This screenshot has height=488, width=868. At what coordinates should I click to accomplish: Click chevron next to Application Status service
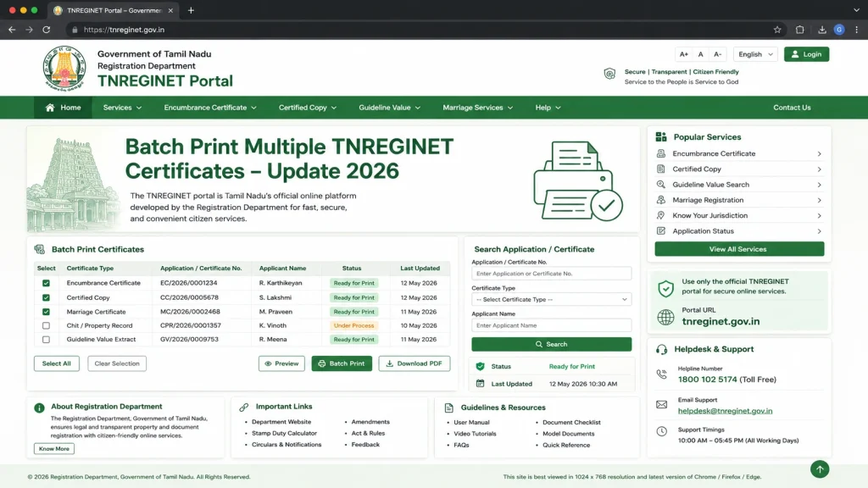tap(819, 231)
